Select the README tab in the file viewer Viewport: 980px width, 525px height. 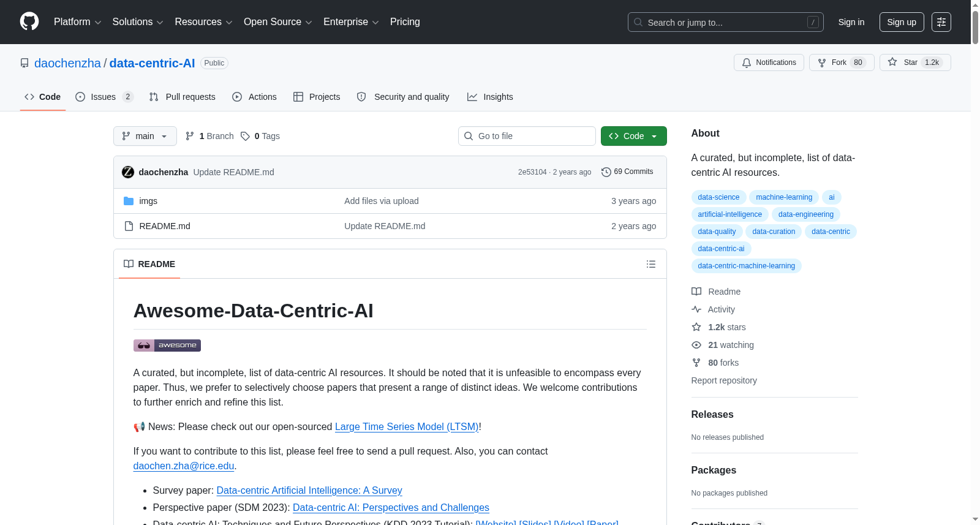pyautogui.click(x=149, y=264)
